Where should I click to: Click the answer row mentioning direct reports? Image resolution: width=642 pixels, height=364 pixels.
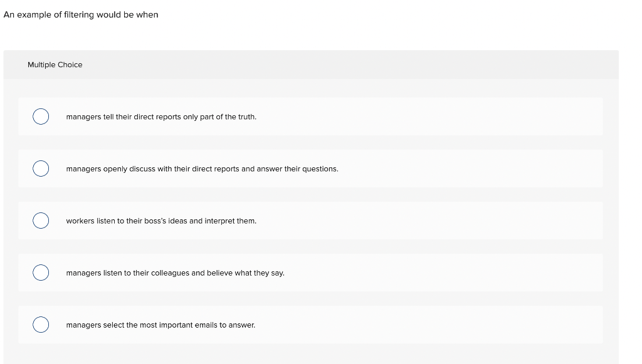(161, 117)
